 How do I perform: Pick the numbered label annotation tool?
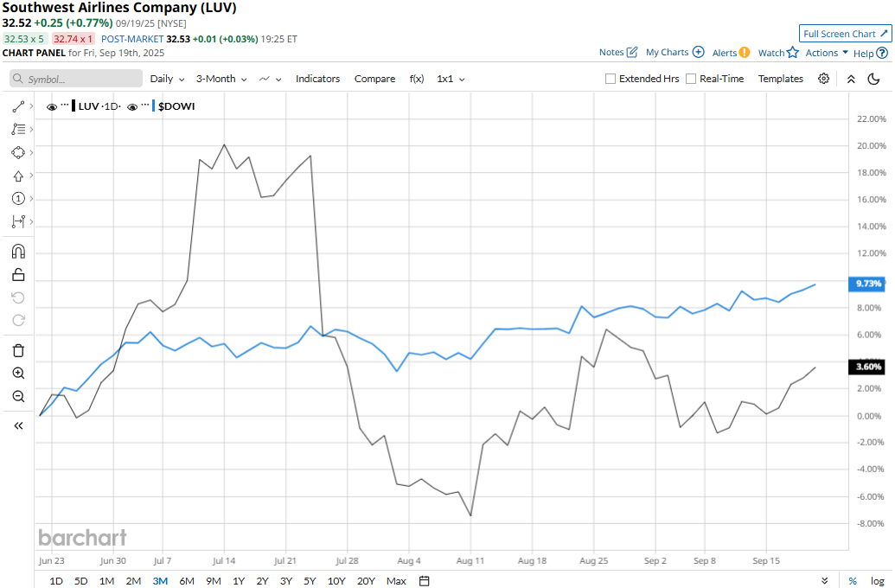pyautogui.click(x=18, y=198)
